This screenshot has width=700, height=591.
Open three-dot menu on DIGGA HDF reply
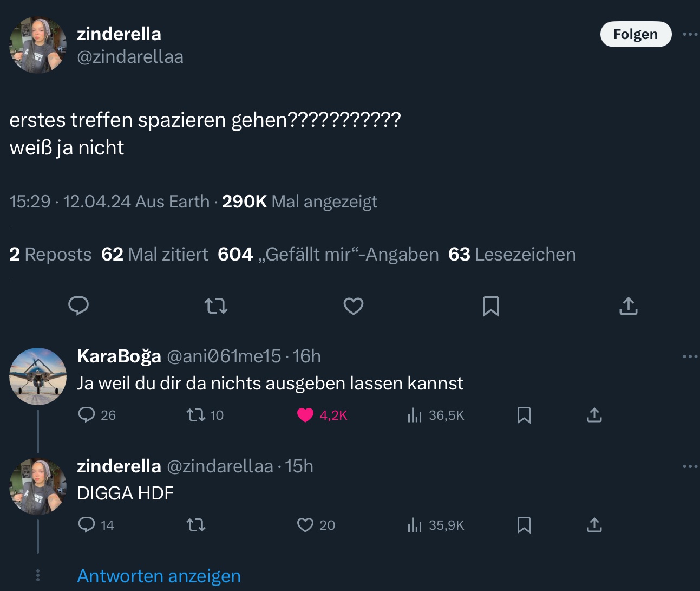(690, 466)
